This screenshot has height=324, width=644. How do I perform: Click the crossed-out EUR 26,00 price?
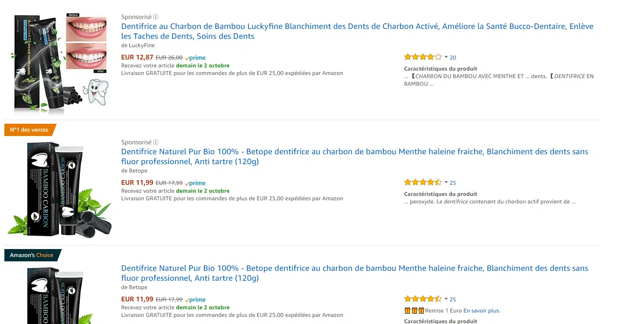coord(169,58)
